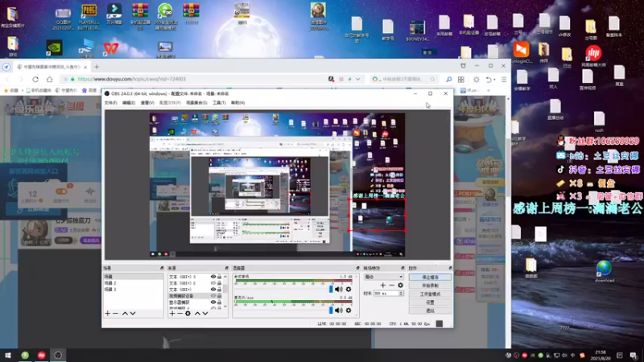Open the green circle app in taskbar
Viewport: 644px width, 362px height.
point(25,356)
